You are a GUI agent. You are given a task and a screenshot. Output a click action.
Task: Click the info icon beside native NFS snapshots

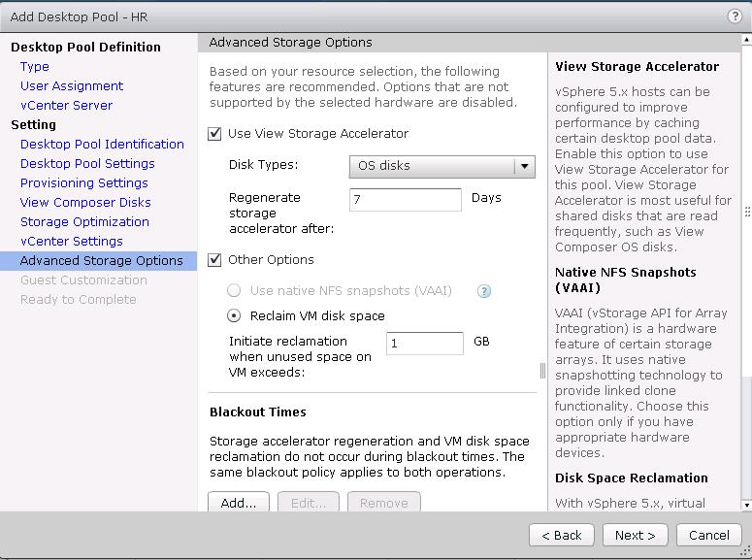point(484,291)
